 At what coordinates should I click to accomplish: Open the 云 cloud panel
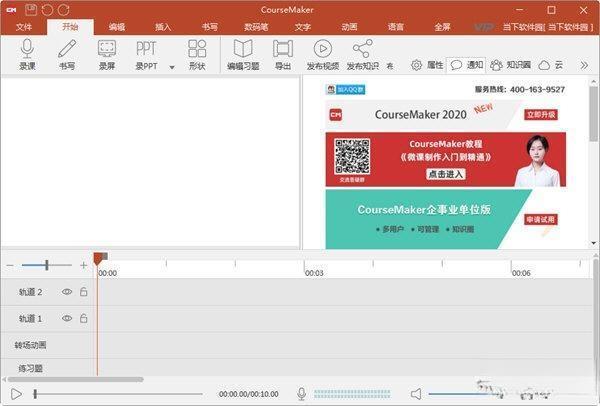551,65
